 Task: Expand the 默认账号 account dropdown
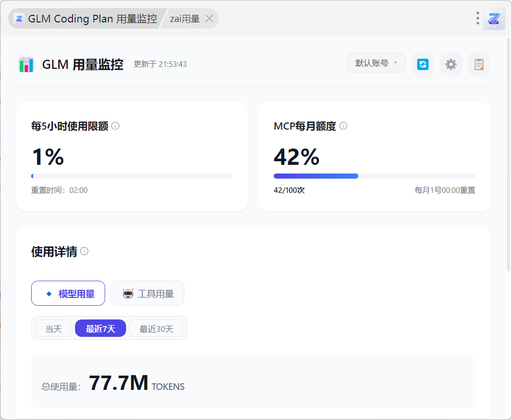tap(376, 63)
